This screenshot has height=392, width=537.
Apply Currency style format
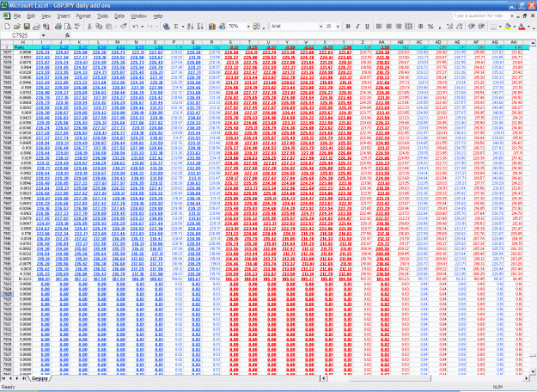[x=421, y=27]
